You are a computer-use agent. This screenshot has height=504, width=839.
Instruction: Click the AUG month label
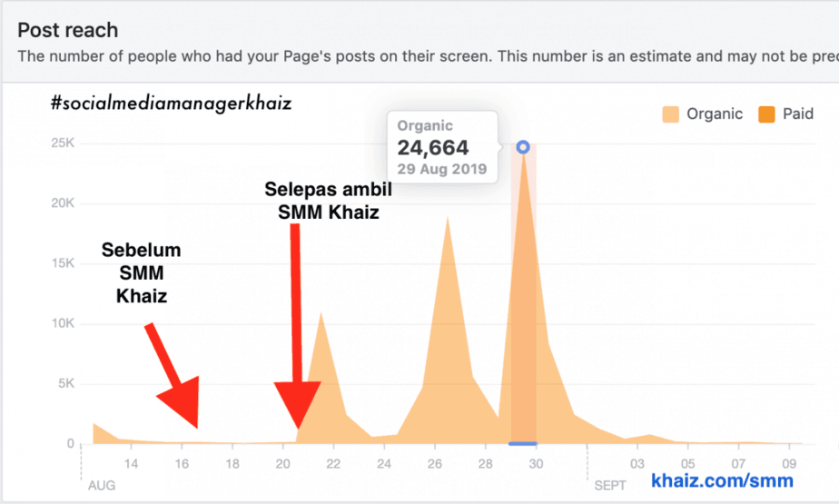(100, 486)
